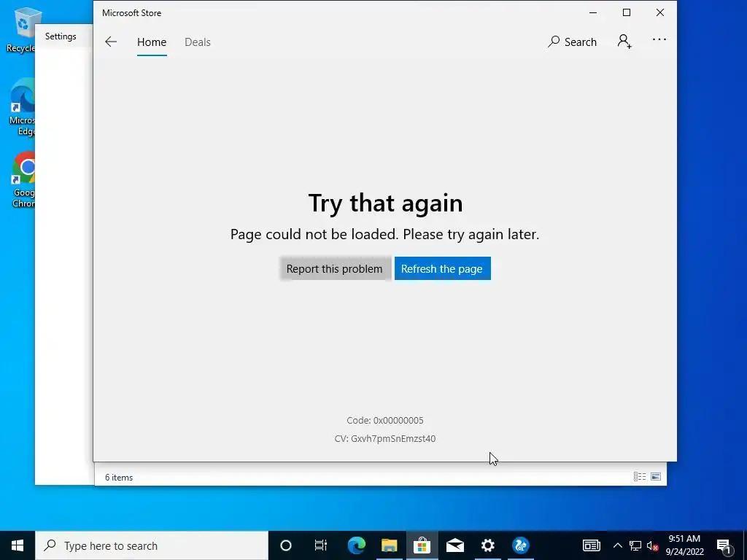Open Search in Microsoft Store
This screenshot has height=560, width=747.
click(x=572, y=42)
